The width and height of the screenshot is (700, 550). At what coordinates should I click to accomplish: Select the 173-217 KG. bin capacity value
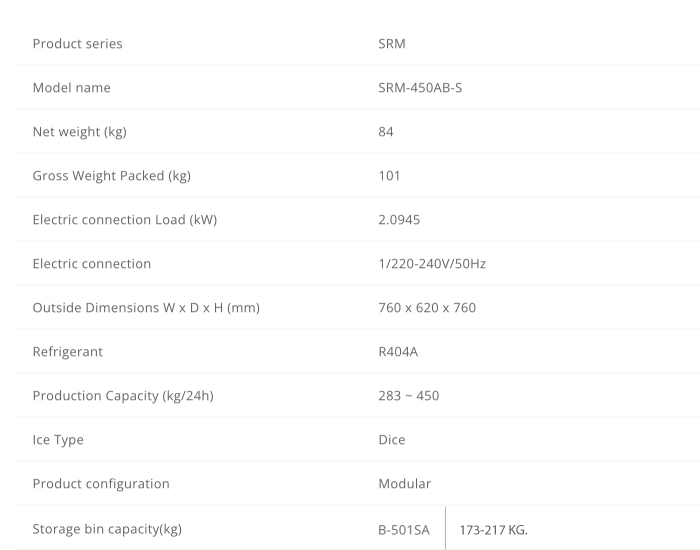tap(493, 529)
